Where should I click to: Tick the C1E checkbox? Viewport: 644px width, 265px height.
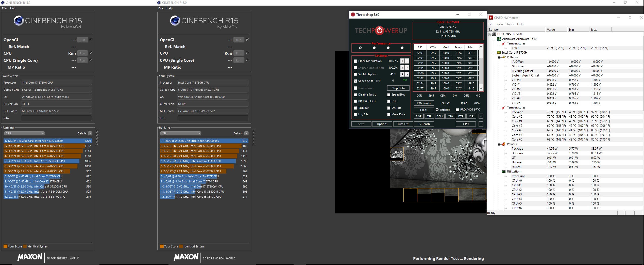pos(389,101)
